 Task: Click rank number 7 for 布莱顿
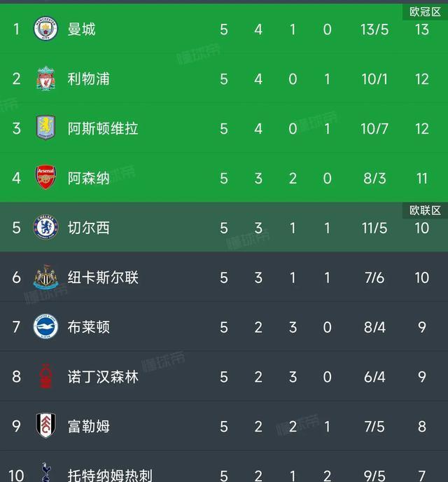pos(17,327)
